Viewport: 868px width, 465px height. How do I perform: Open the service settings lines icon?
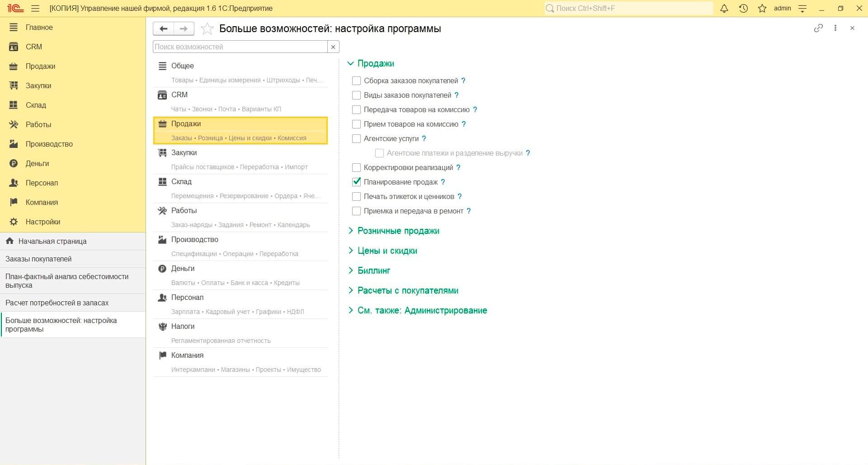coord(802,8)
